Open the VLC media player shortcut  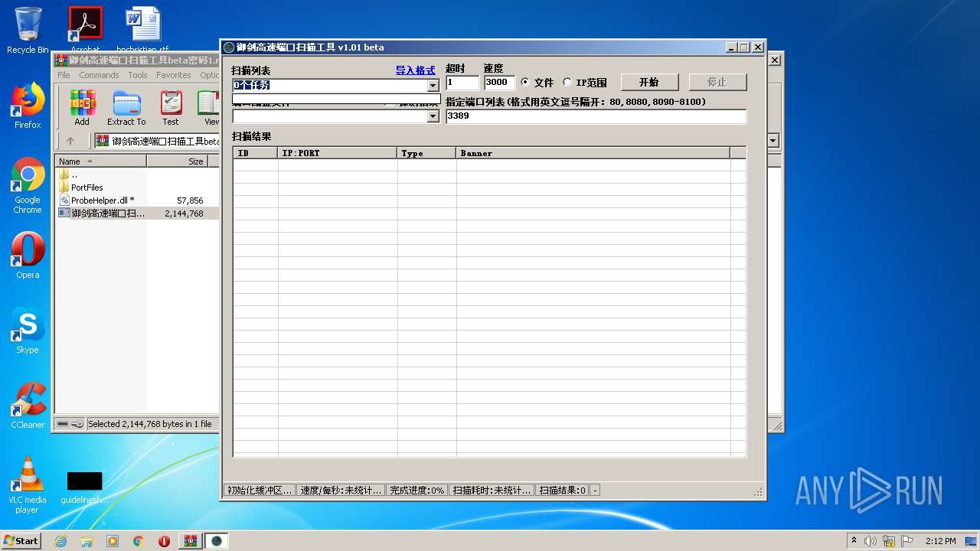[x=28, y=486]
